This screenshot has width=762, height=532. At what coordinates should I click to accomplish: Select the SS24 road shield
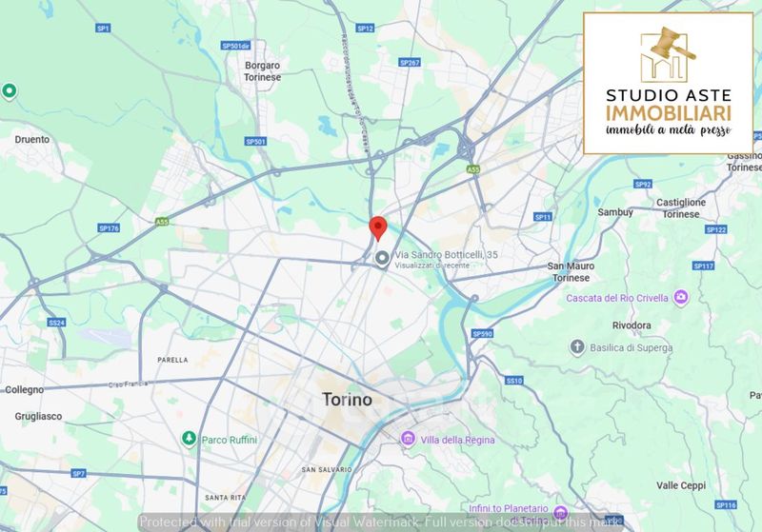(56, 323)
